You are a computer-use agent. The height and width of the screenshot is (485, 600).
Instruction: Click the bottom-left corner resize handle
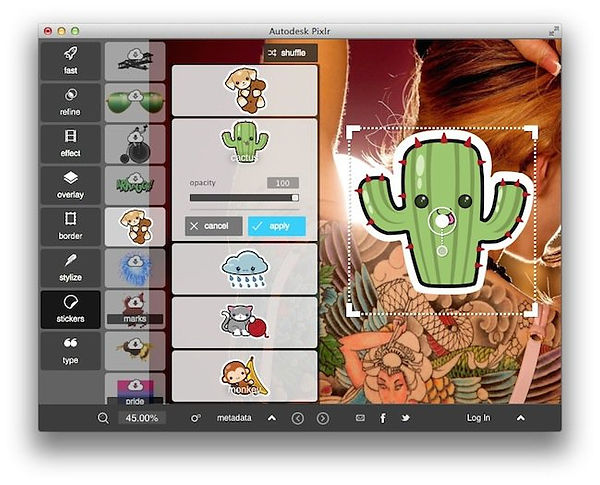353,310
